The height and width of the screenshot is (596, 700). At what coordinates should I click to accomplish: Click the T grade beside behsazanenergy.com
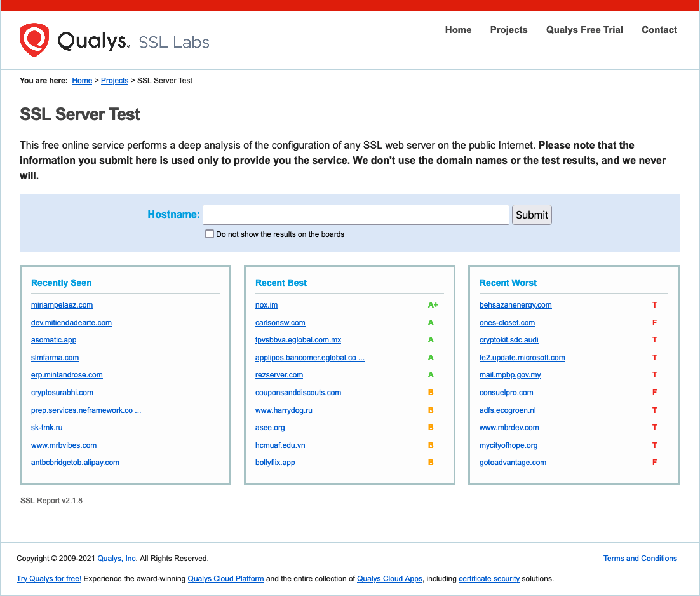coord(654,305)
